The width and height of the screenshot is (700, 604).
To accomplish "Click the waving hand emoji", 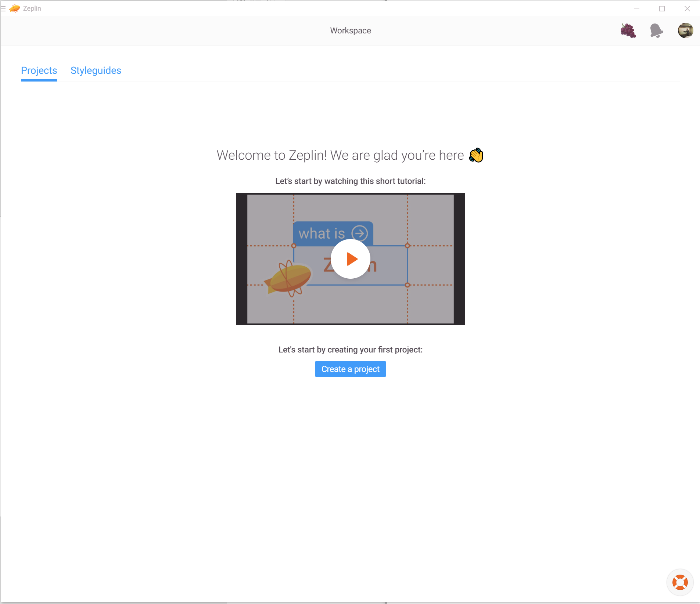I will [x=476, y=155].
